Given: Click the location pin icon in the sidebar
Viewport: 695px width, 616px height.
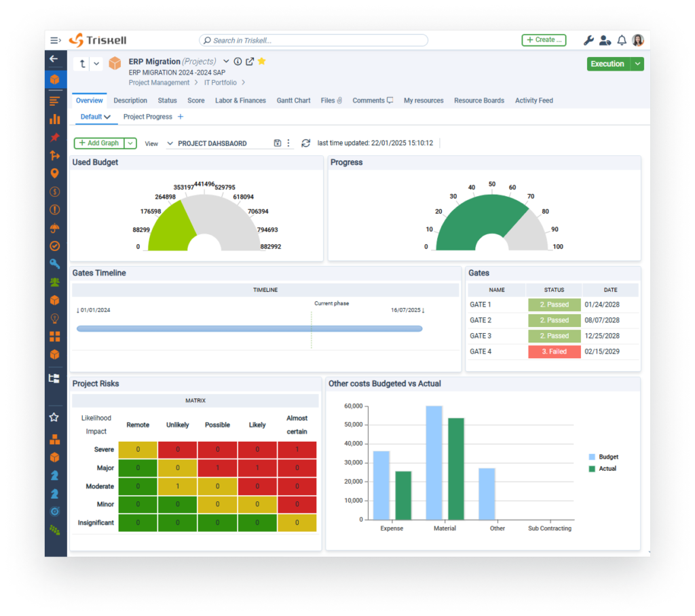Looking at the screenshot, I should coord(55,173).
